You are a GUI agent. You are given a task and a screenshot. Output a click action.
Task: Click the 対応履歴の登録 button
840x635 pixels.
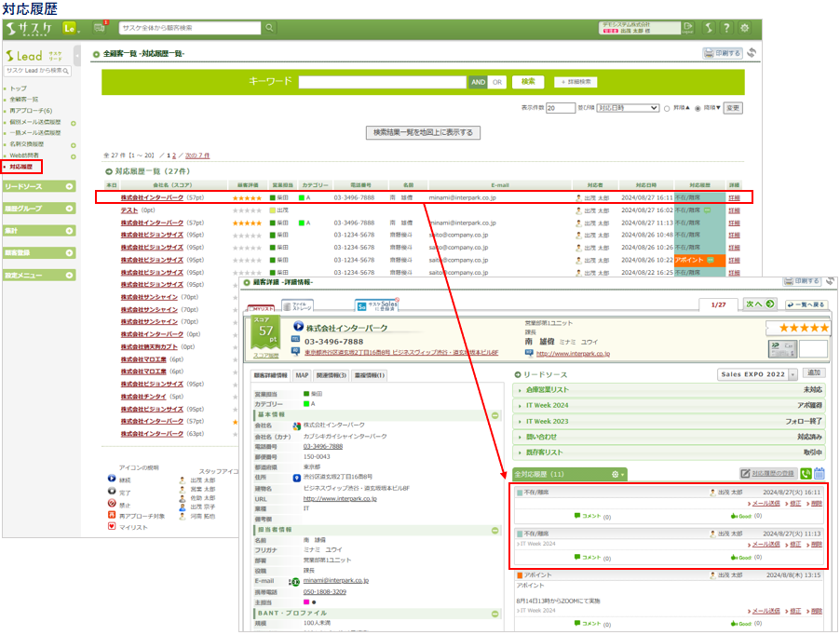[768, 473]
